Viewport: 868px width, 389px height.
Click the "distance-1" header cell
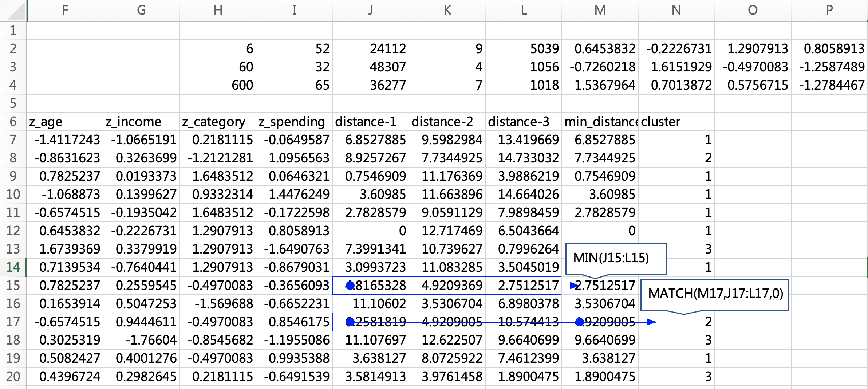coord(371,122)
